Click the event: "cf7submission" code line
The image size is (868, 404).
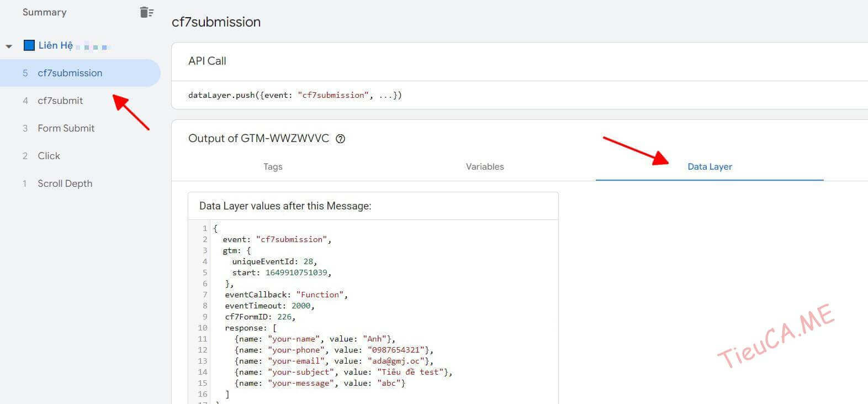coord(277,239)
